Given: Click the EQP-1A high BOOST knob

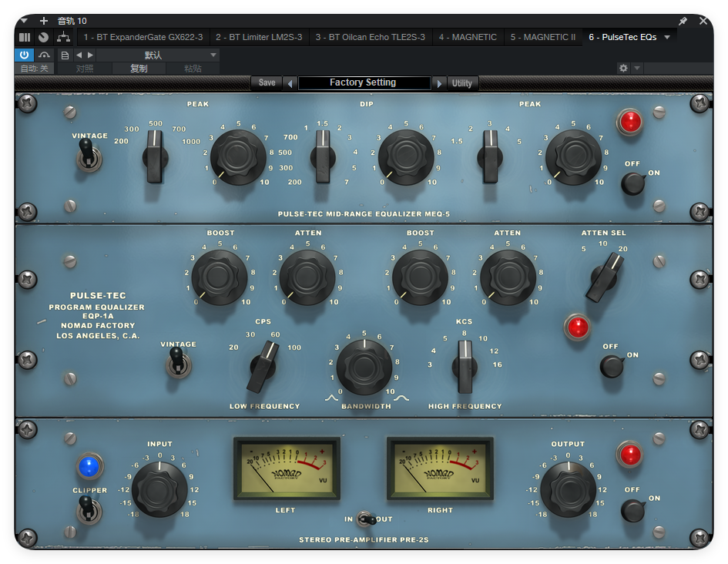Looking at the screenshot, I should [x=420, y=277].
